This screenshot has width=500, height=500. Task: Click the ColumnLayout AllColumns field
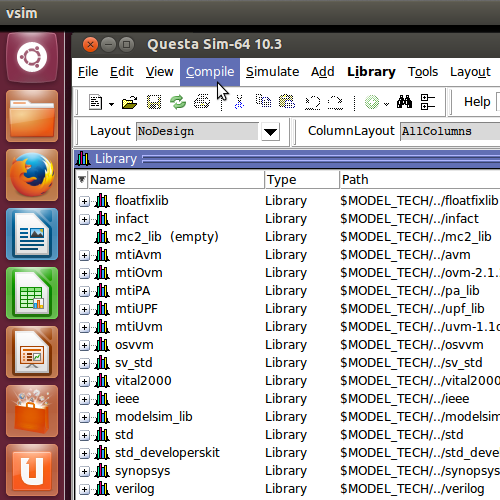pos(450,131)
